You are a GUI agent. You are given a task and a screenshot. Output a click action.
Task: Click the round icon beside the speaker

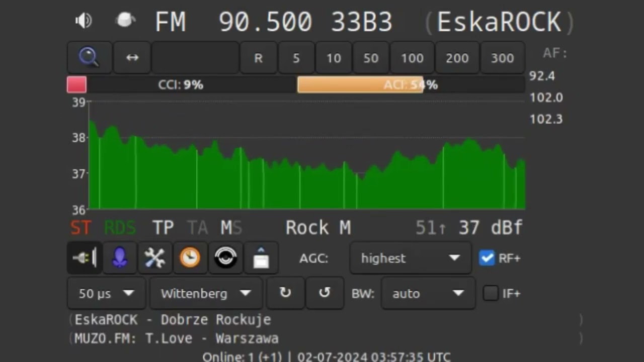[125, 21]
